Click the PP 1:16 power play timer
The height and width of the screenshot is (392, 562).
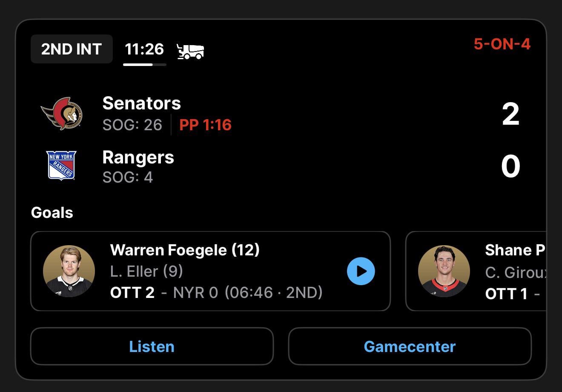point(205,125)
